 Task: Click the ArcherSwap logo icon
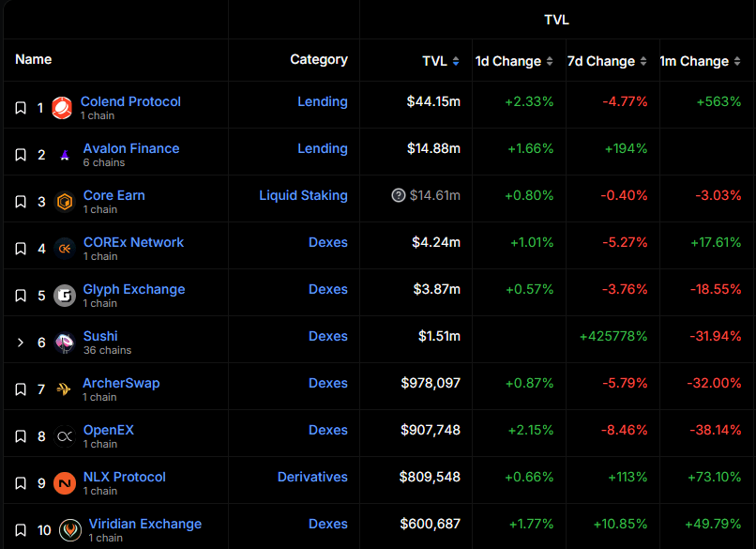65,389
